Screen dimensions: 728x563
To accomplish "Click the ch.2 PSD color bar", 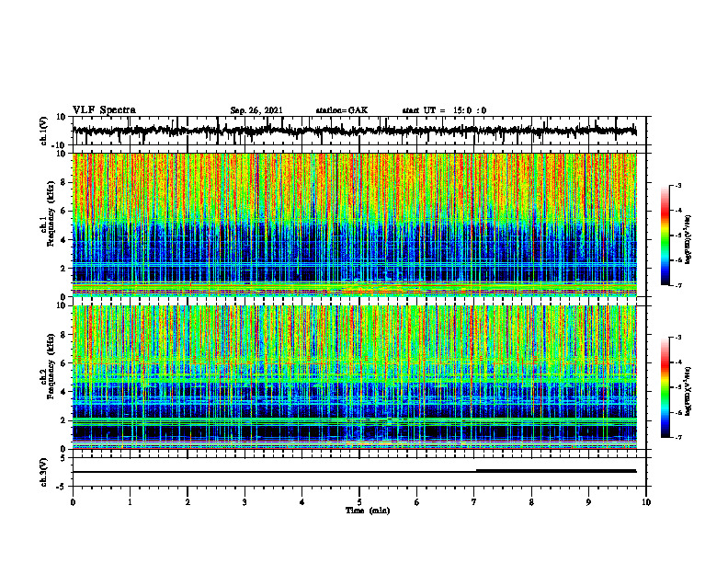I will tap(665, 387).
